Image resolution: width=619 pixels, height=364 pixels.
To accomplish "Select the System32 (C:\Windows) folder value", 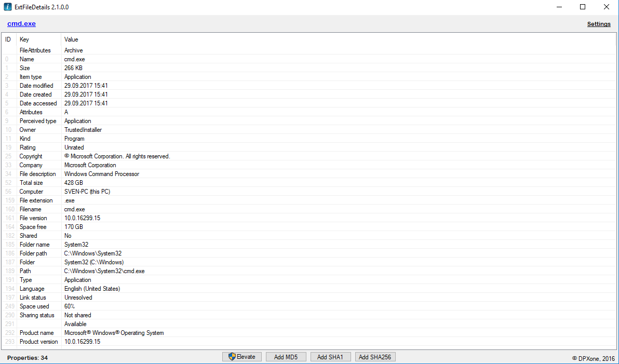I will pos(93,262).
